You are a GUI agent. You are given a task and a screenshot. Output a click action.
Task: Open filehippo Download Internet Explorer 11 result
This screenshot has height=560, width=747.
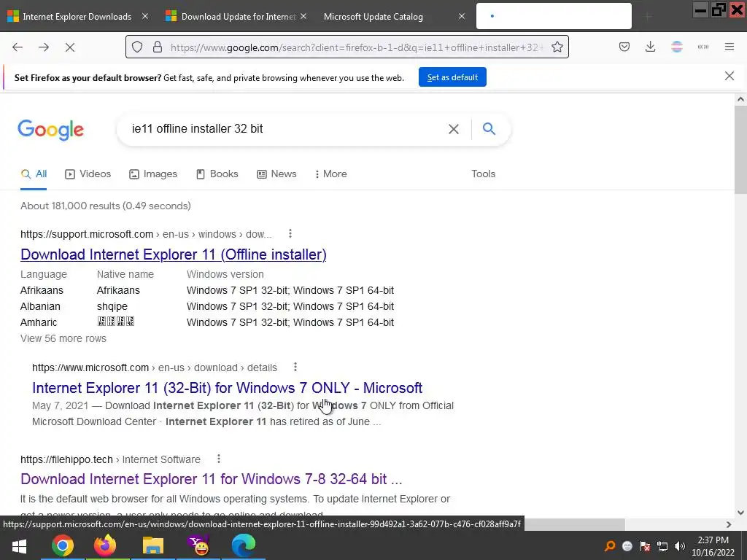212,479
